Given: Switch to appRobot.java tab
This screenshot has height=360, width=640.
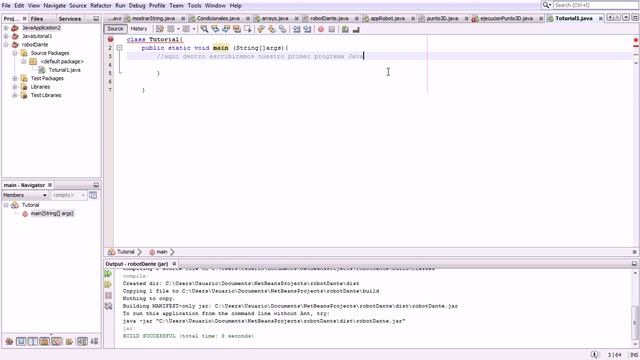Looking at the screenshot, I should pyautogui.click(x=387, y=18).
